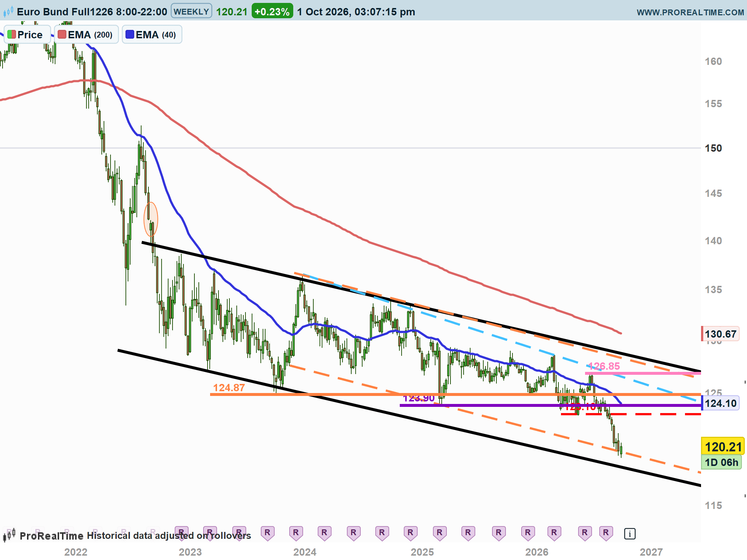Click the last rollover R marker before info icon
The width and height of the screenshot is (747, 560).
point(606,533)
